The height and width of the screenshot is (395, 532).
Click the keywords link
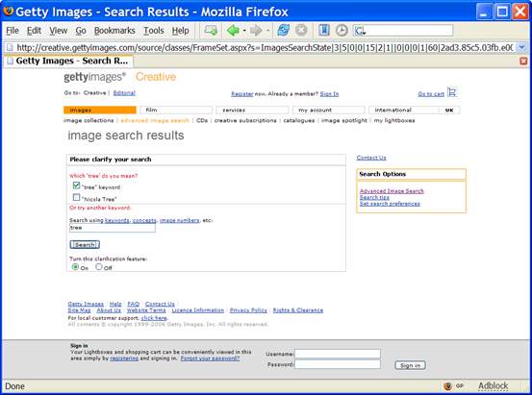tap(117, 220)
